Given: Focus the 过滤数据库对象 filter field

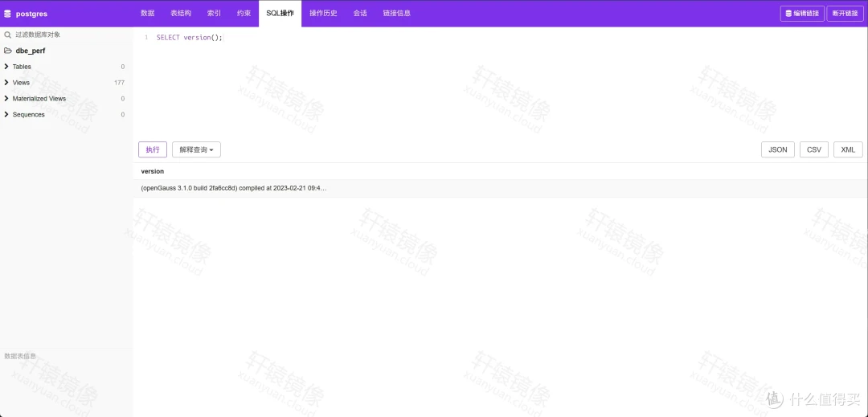Looking at the screenshot, I should [x=67, y=35].
